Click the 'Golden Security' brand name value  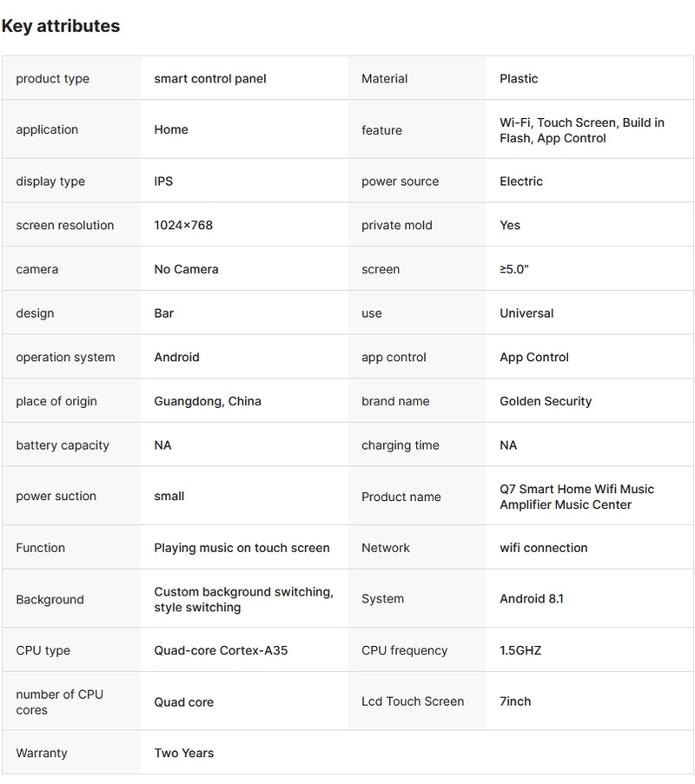pyautogui.click(x=546, y=401)
